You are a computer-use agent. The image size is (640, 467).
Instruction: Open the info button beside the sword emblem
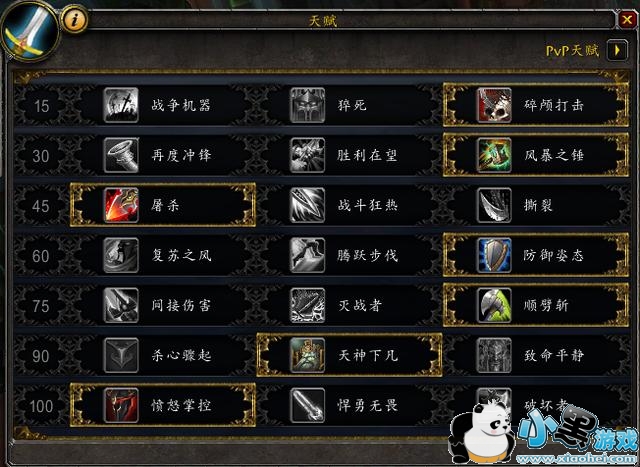coord(75,20)
